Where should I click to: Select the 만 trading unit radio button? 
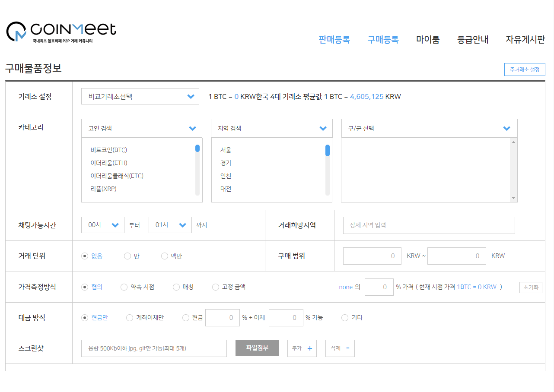(x=127, y=256)
